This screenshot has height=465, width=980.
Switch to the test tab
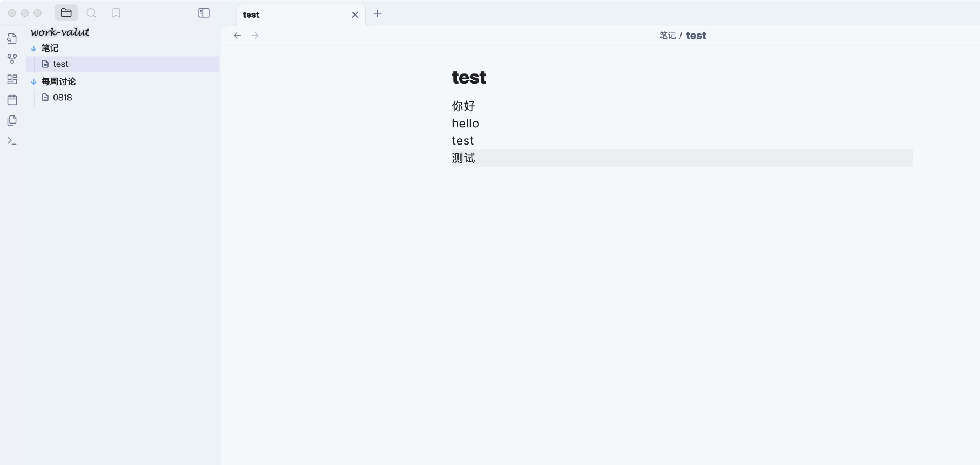pyautogui.click(x=291, y=15)
